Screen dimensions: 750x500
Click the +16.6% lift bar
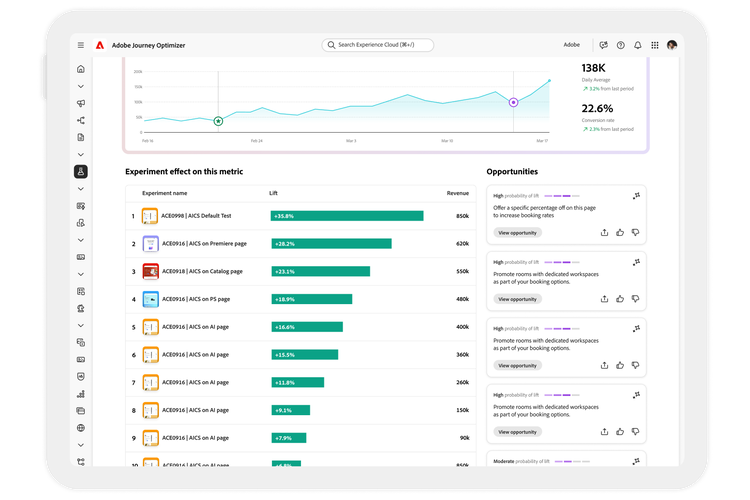(x=307, y=327)
